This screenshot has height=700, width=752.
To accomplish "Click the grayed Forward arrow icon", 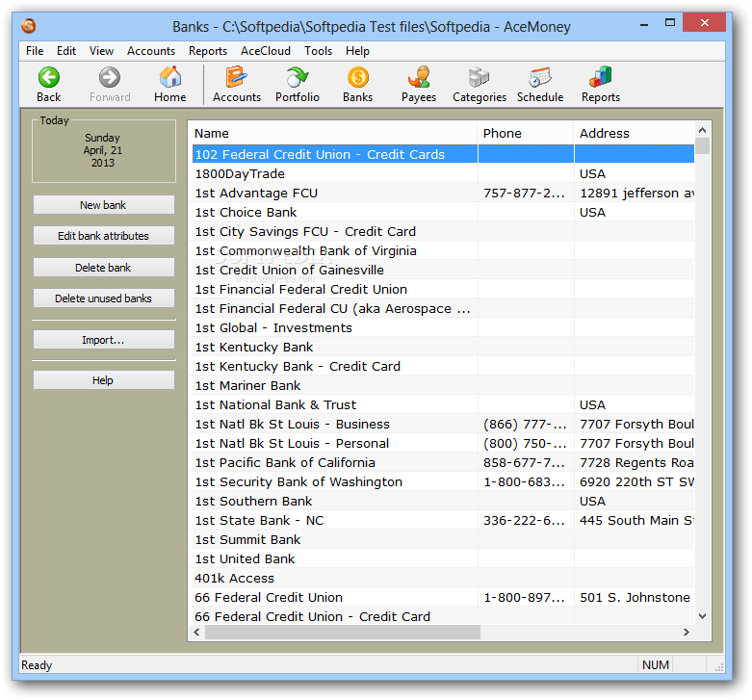I will 110,77.
